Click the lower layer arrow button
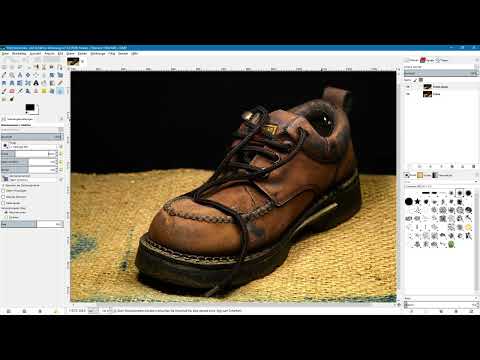The image size is (480, 360). 441,166
